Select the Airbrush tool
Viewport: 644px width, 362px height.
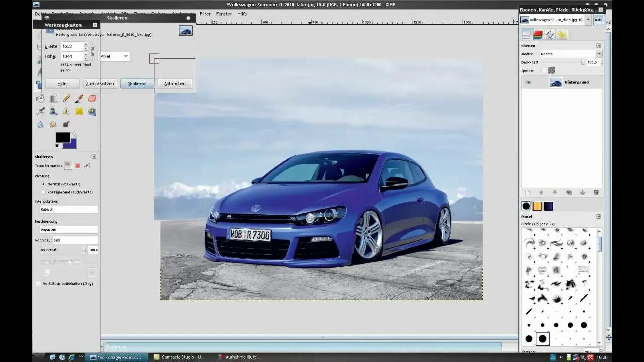tap(41, 111)
